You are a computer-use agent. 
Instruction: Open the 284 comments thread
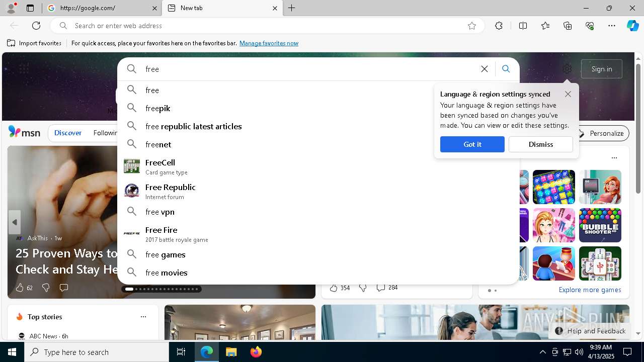point(387,288)
